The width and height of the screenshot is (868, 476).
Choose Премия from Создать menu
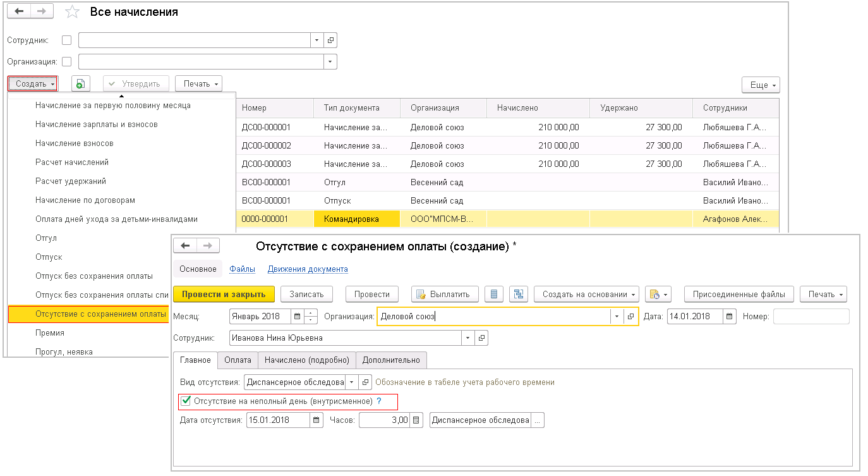(x=50, y=333)
